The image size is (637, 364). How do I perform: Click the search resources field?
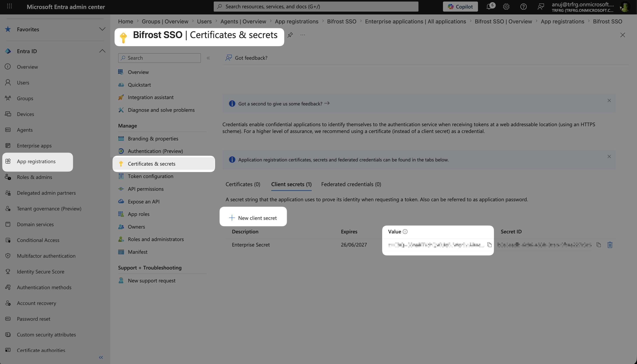click(316, 7)
